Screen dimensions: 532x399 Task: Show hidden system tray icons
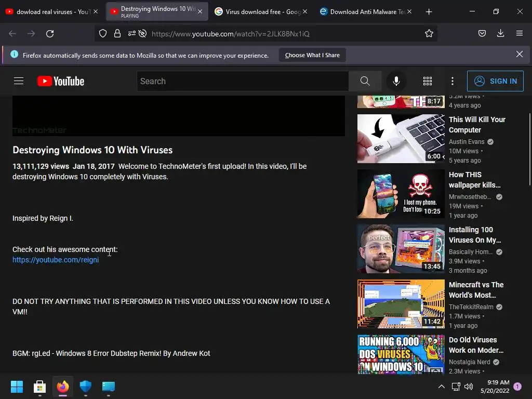442,387
